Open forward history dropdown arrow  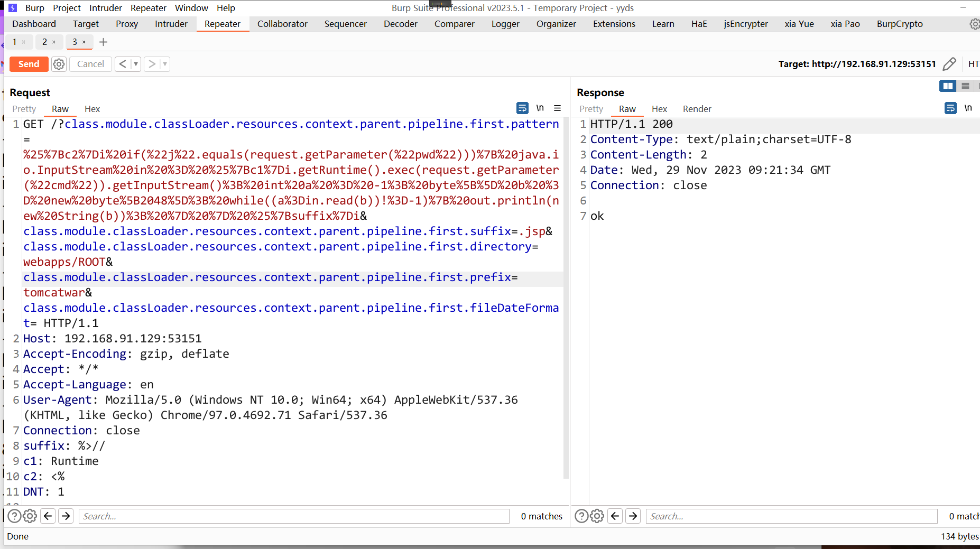[x=165, y=64]
